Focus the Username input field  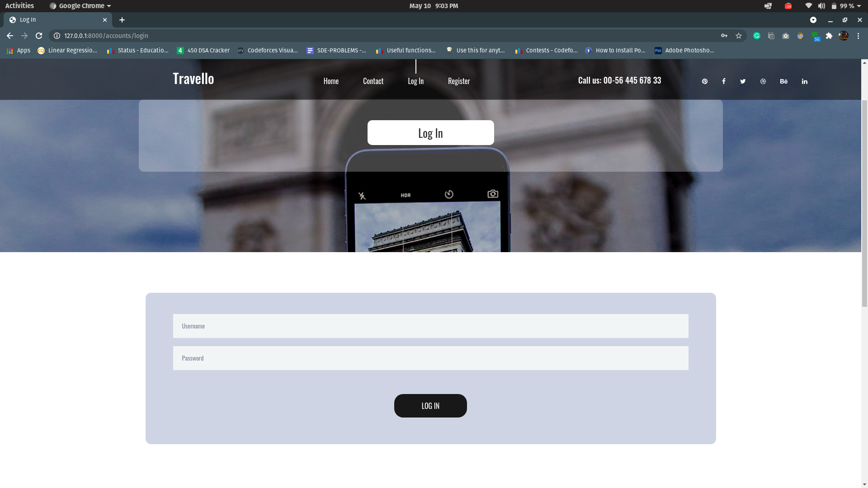[430, 326]
